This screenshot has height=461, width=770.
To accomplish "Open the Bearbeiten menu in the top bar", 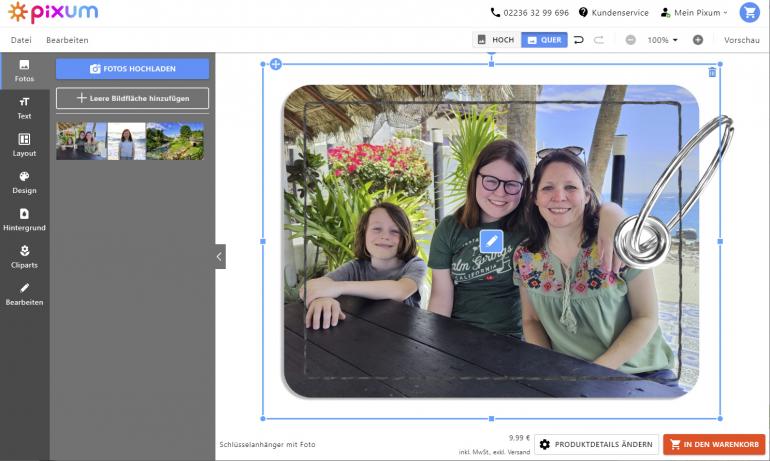I will pyautogui.click(x=67, y=40).
